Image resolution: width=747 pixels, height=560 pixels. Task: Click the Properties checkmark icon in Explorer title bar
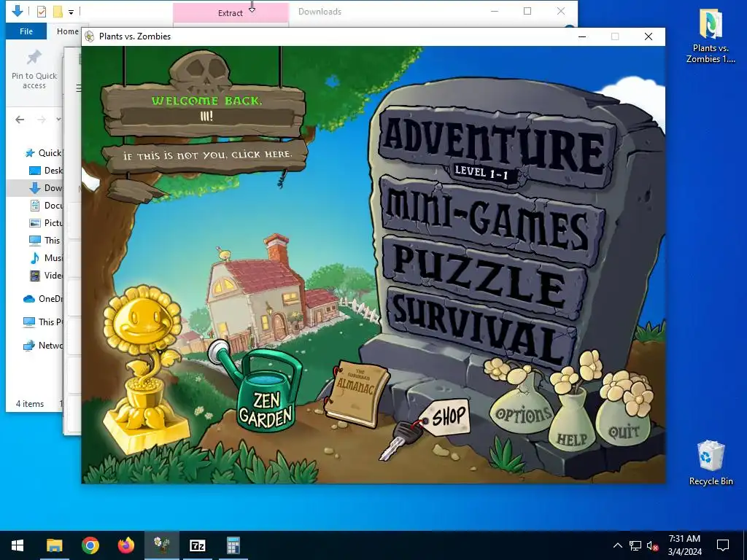point(42,12)
